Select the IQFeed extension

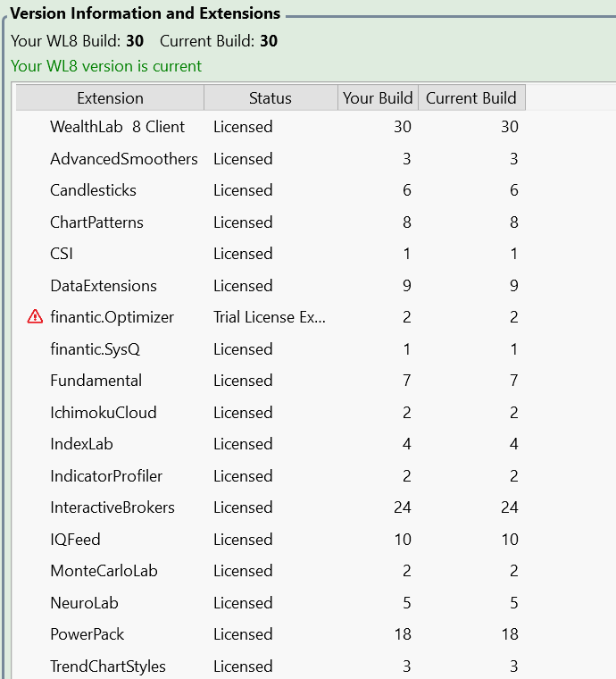(75, 540)
